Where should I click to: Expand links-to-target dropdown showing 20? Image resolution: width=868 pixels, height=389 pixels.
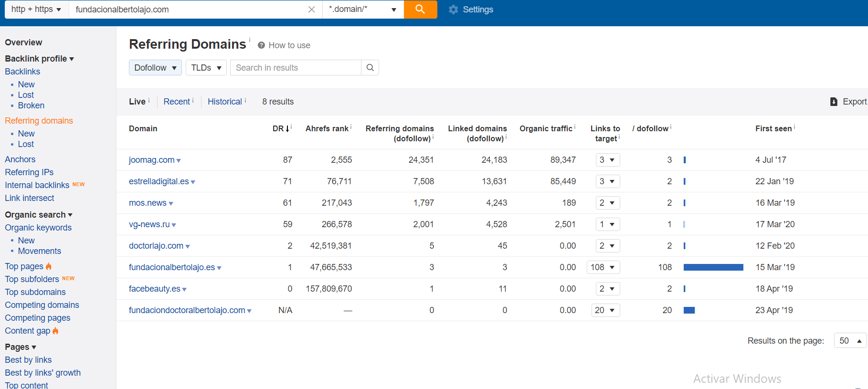point(606,310)
